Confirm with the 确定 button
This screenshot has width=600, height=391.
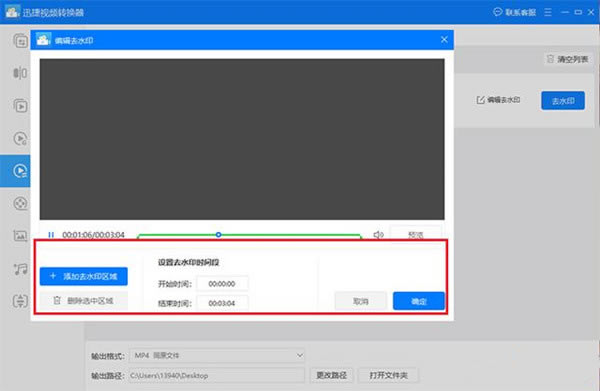click(419, 301)
